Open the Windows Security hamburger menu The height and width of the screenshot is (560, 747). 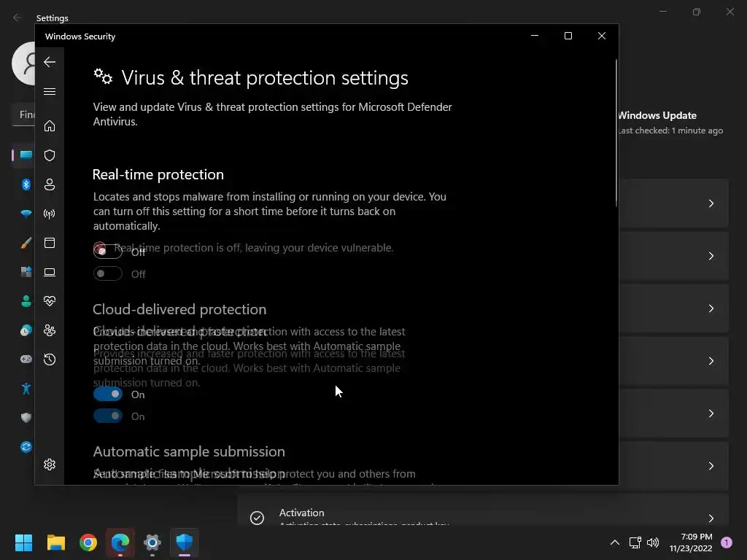(50, 91)
